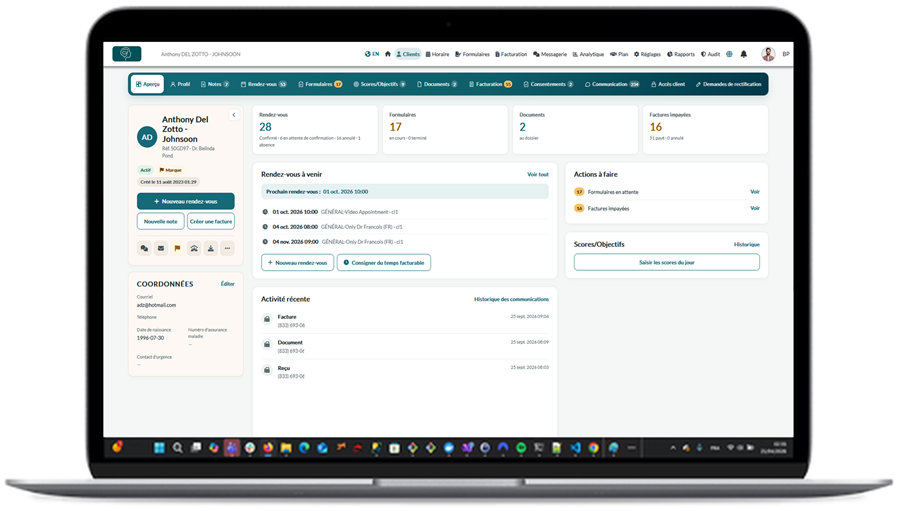Open File Explorer from the taskbar

click(286, 448)
